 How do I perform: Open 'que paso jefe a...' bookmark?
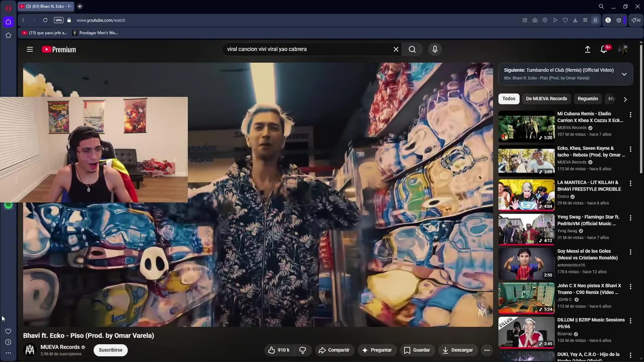click(44, 33)
